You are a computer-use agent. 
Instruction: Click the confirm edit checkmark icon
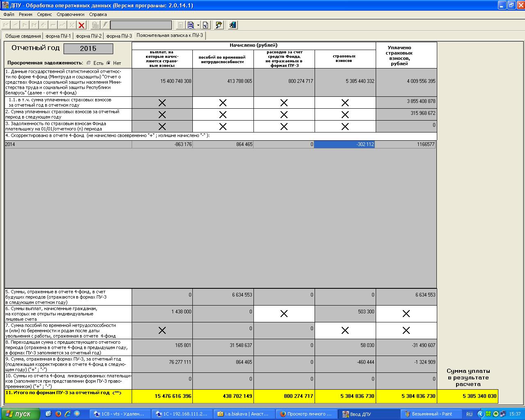pos(62,25)
